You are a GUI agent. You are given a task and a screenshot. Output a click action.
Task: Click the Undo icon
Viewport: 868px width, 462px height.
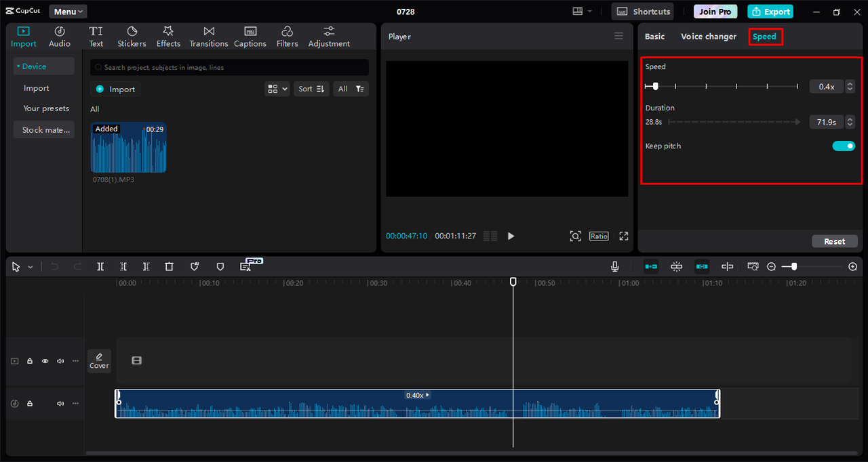pos(54,267)
